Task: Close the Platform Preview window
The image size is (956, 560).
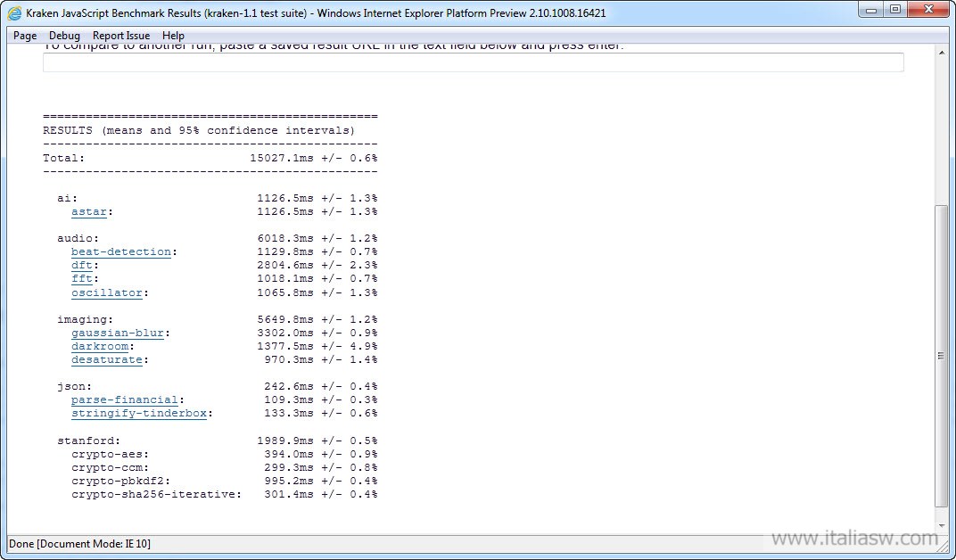Action: click(x=928, y=10)
